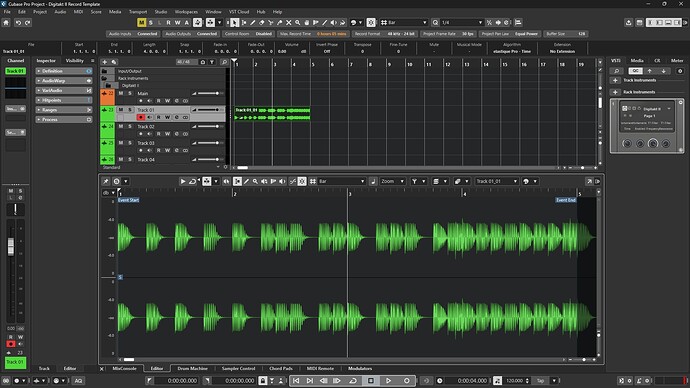The image size is (690, 388).
Task: Click the sample editor Audition play icon
Action: point(183,181)
